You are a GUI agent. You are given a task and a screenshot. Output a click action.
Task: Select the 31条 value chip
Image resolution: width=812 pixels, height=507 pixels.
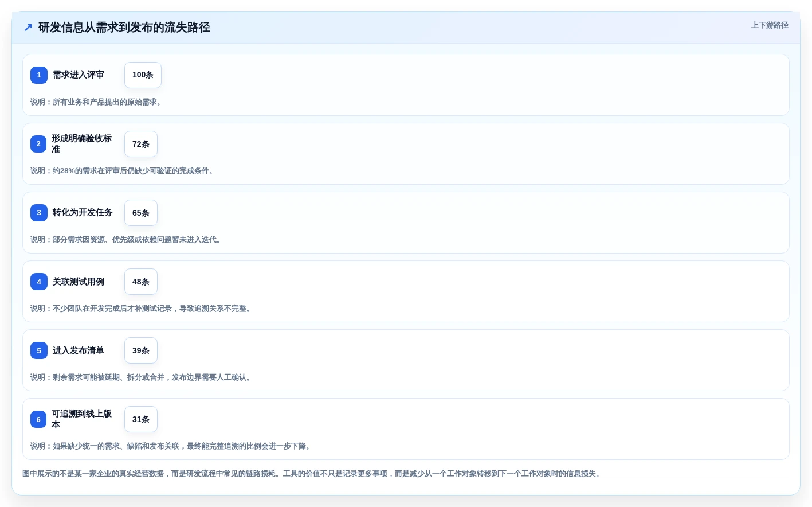[x=141, y=419]
